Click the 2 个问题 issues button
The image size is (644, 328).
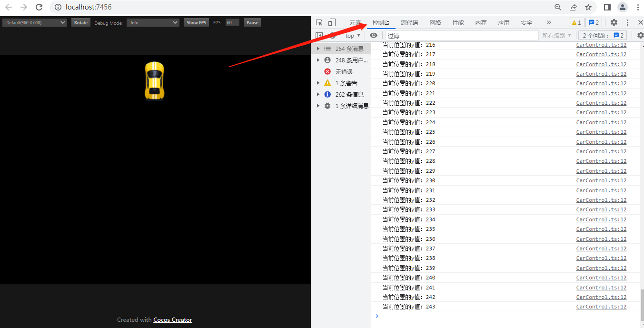[x=603, y=35]
